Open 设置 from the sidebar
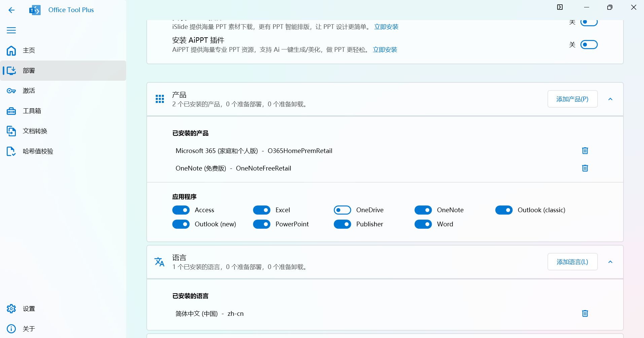 [29, 309]
